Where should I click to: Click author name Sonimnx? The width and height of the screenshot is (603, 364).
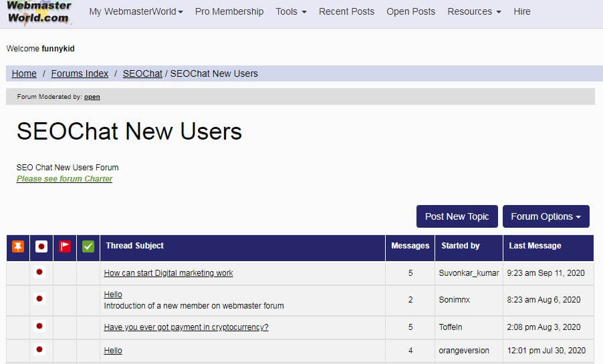[454, 299]
